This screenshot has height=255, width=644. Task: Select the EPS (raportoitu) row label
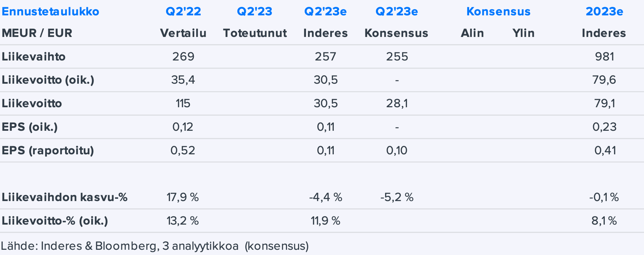point(48,150)
